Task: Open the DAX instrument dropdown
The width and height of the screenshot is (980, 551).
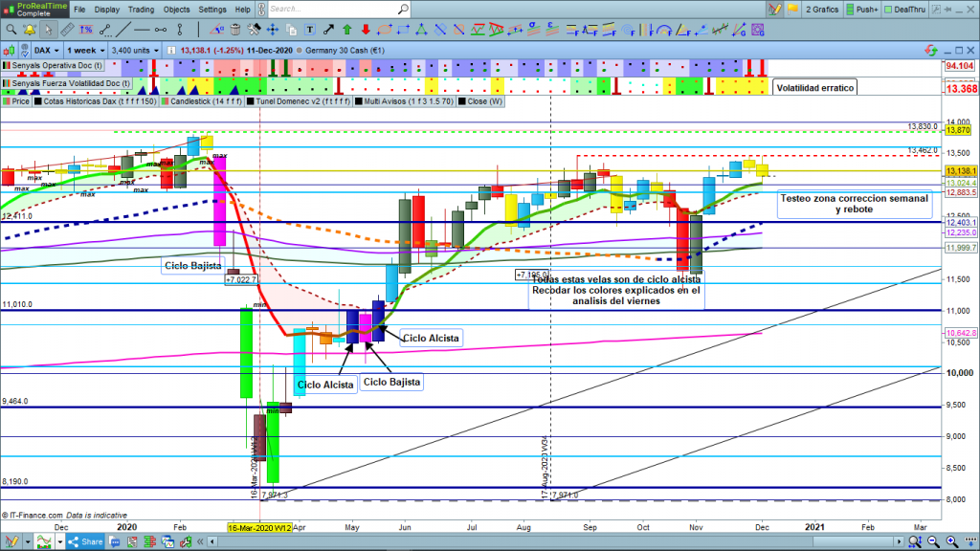Action: (48, 49)
